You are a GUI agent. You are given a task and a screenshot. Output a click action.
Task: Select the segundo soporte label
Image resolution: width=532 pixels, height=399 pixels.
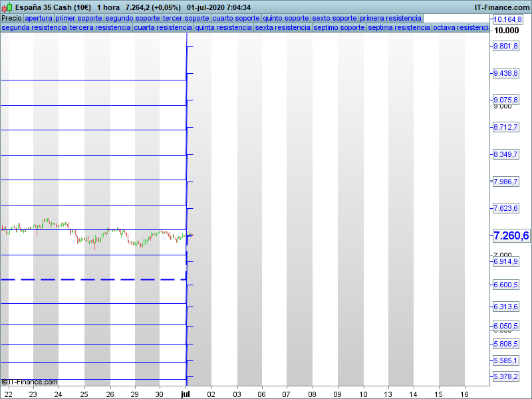[x=132, y=18]
